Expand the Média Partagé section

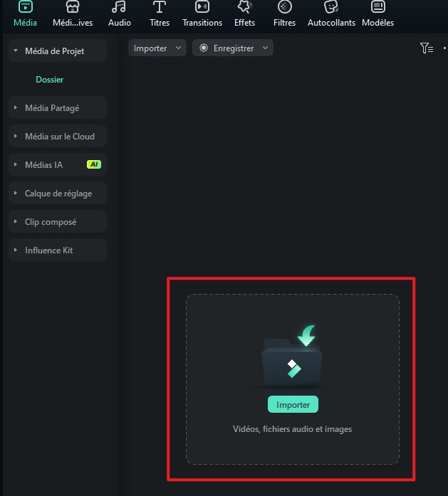16,107
